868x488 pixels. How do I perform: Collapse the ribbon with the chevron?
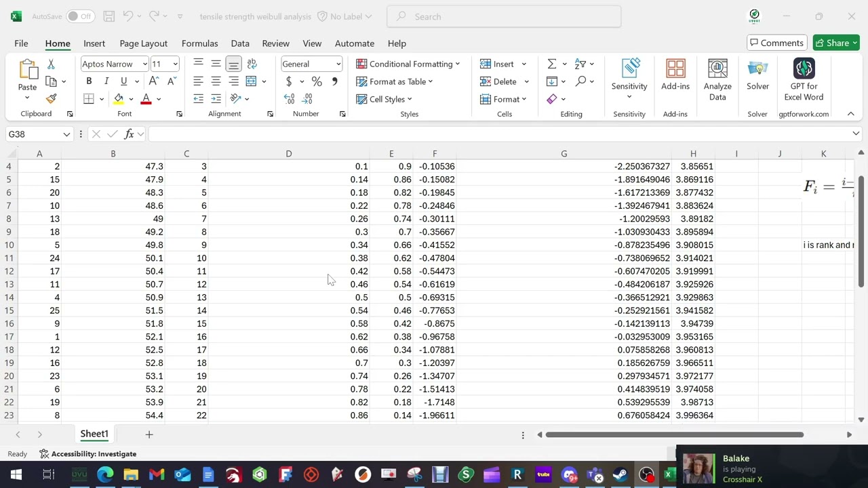click(x=850, y=114)
